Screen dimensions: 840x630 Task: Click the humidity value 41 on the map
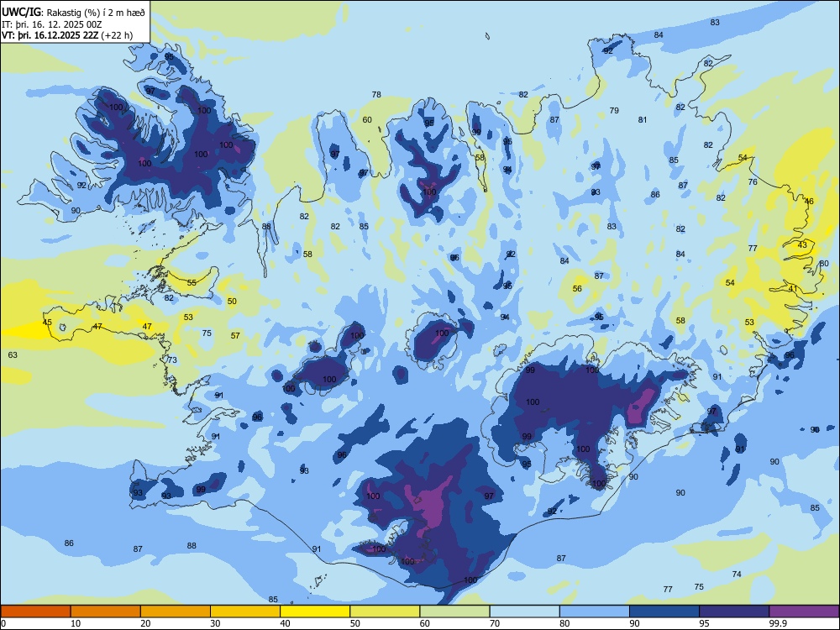pyautogui.click(x=793, y=289)
